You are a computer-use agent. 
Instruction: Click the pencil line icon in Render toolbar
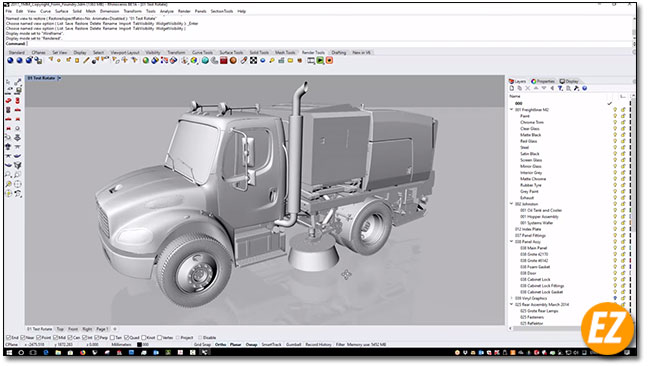pyautogui.click(x=86, y=61)
